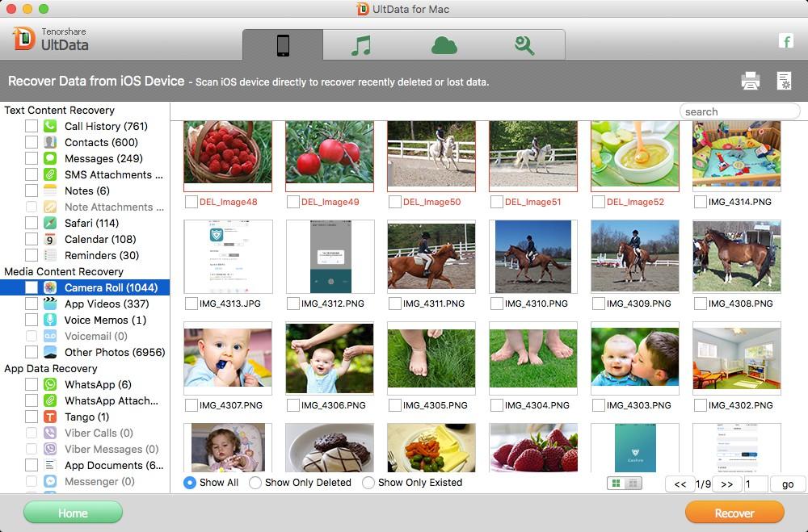Screen dimensions: 808x532
Task: Select Show Only Deleted radio button
Action: pos(255,483)
